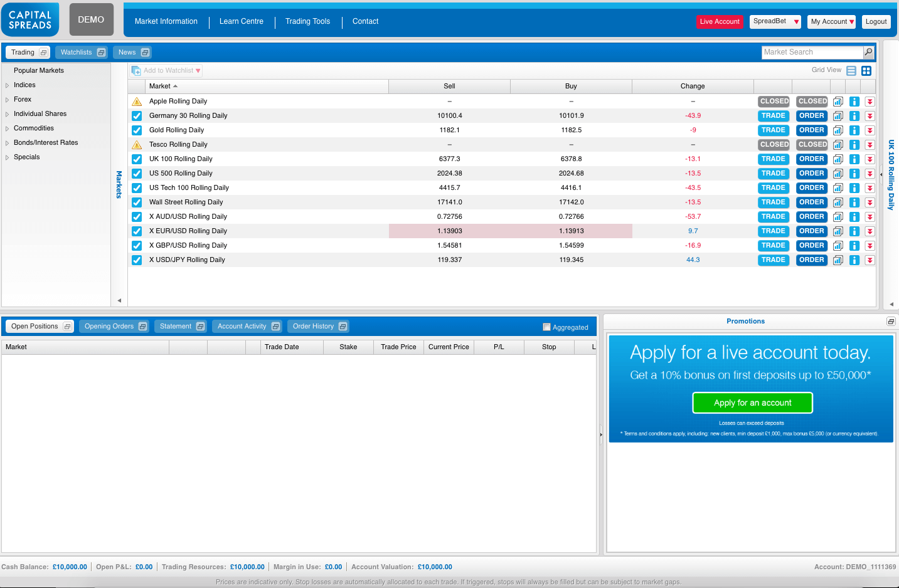The image size is (899, 588).
Task: Click into the Market Search field
Action: (812, 52)
